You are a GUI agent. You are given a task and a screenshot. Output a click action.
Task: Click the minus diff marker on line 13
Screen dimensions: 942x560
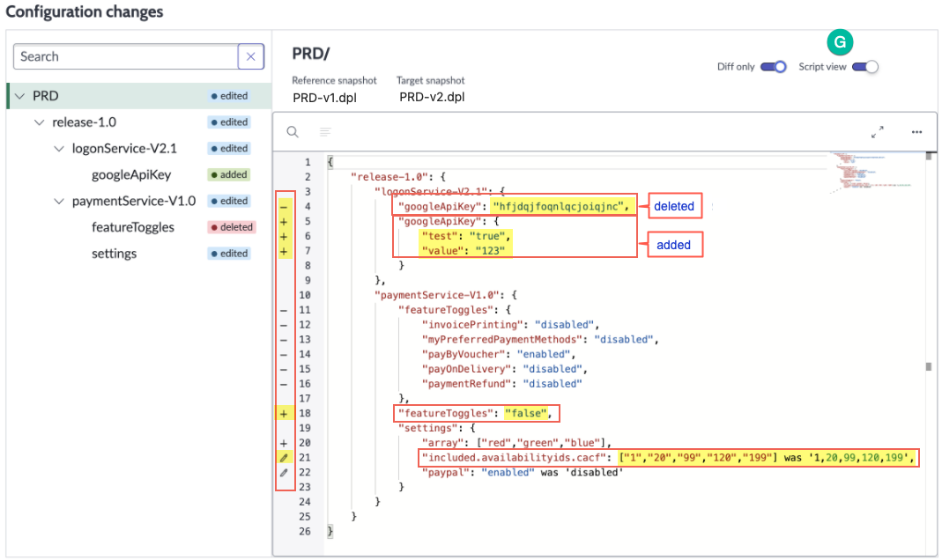click(x=284, y=340)
